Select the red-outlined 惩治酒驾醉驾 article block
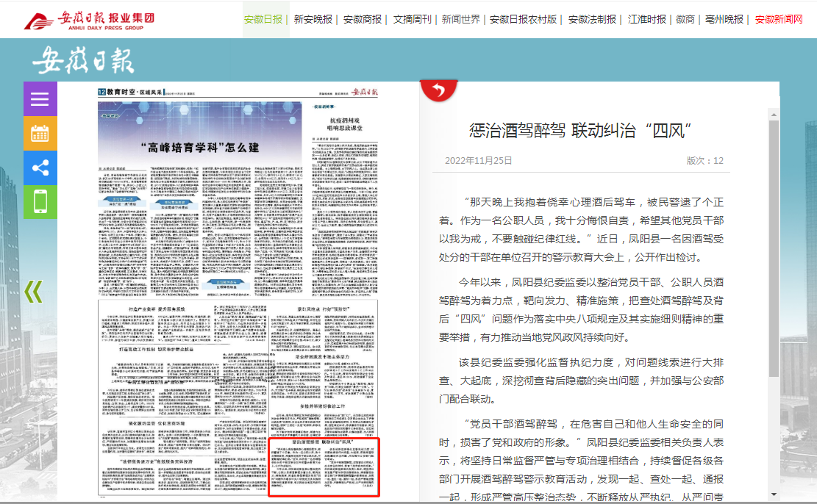The image size is (817, 504). (324, 467)
